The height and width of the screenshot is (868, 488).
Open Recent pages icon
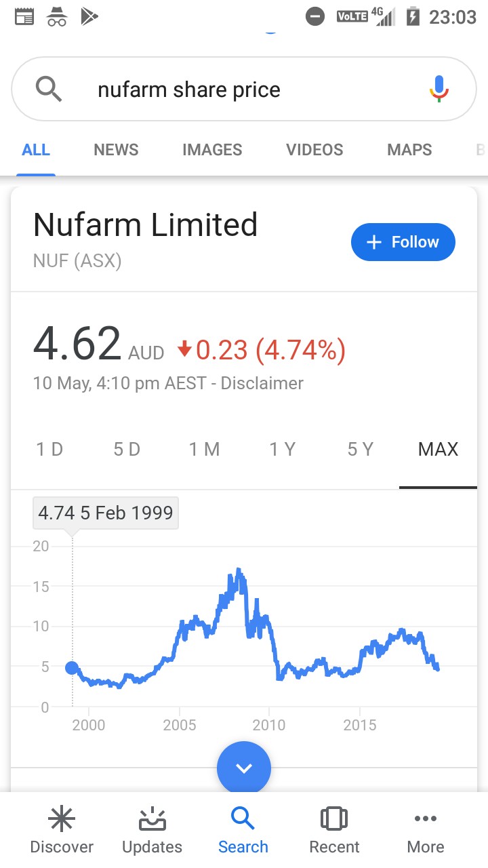(334, 819)
